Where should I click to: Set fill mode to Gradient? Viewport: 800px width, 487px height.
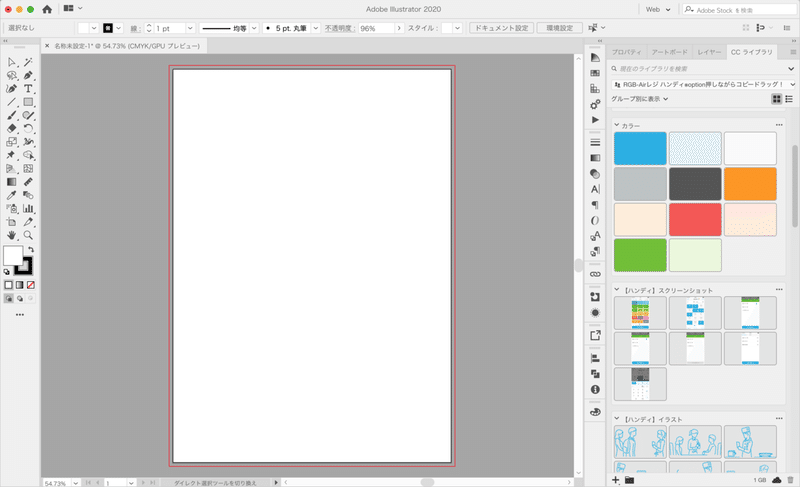(19, 285)
